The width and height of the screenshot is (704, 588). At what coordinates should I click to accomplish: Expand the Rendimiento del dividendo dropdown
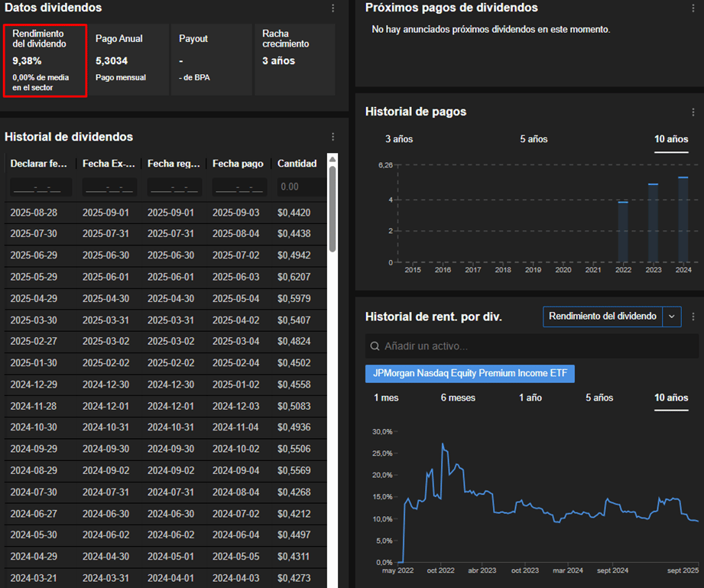pyautogui.click(x=602, y=317)
